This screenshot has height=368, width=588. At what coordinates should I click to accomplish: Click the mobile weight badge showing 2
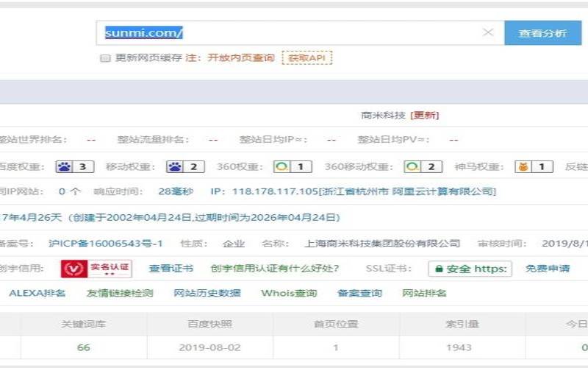(186, 166)
